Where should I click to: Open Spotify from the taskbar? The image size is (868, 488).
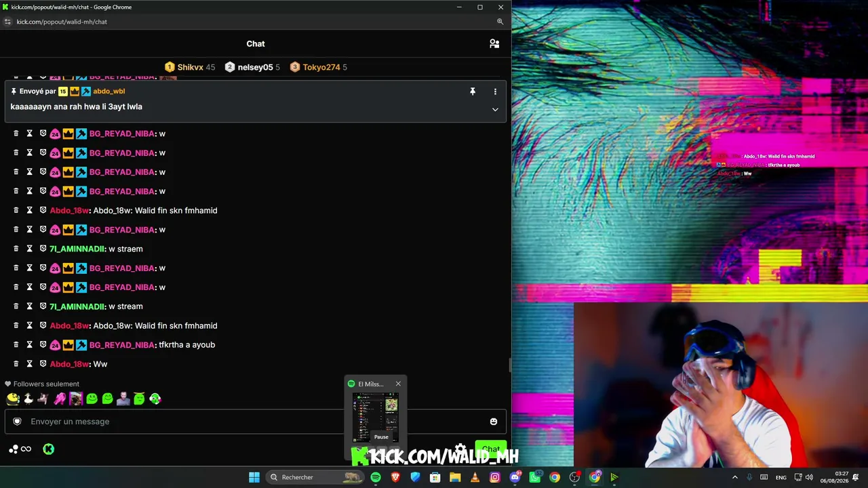click(376, 478)
